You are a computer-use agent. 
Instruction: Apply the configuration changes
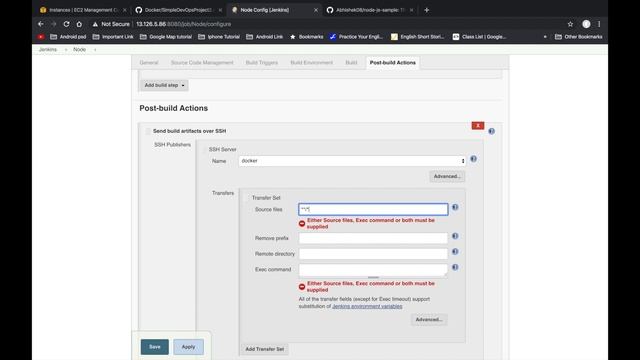click(188, 347)
